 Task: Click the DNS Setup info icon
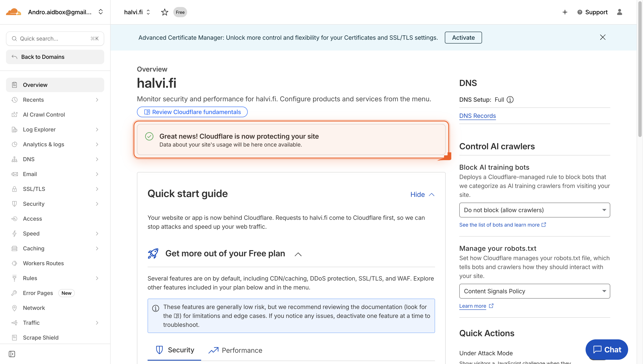pyautogui.click(x=510, y=100)
